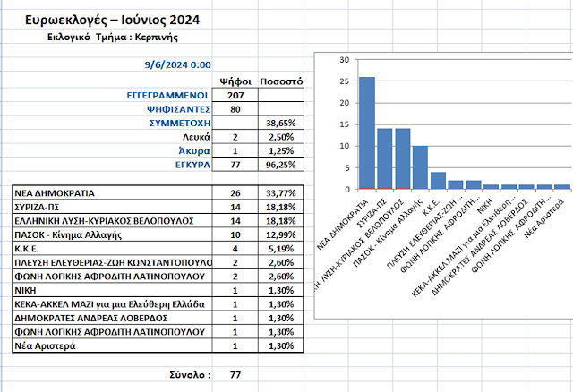573x392 pixels.
Task: Select the 14 votes cell in ΕΛΛΗΝΙΚΗ ΛΥΣΗ row
Action: [x=235, y=221]
